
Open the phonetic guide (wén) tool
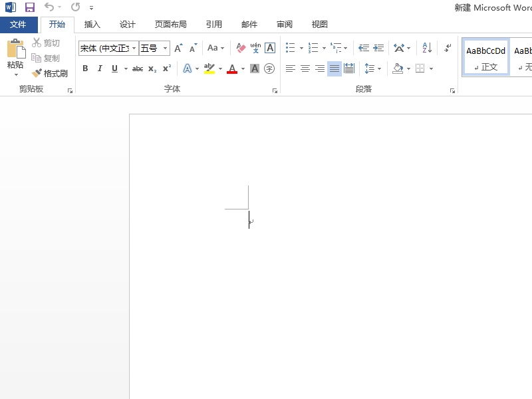(255, 48)
